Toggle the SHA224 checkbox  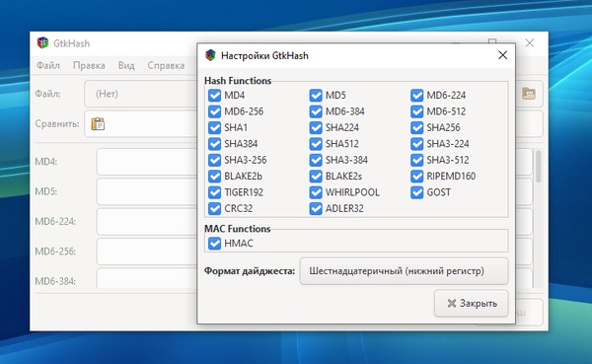click(316, 127)
